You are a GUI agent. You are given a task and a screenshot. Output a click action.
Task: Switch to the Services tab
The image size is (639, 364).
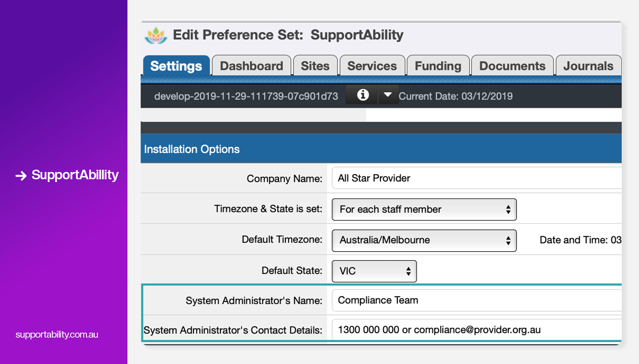pos(372,66)
